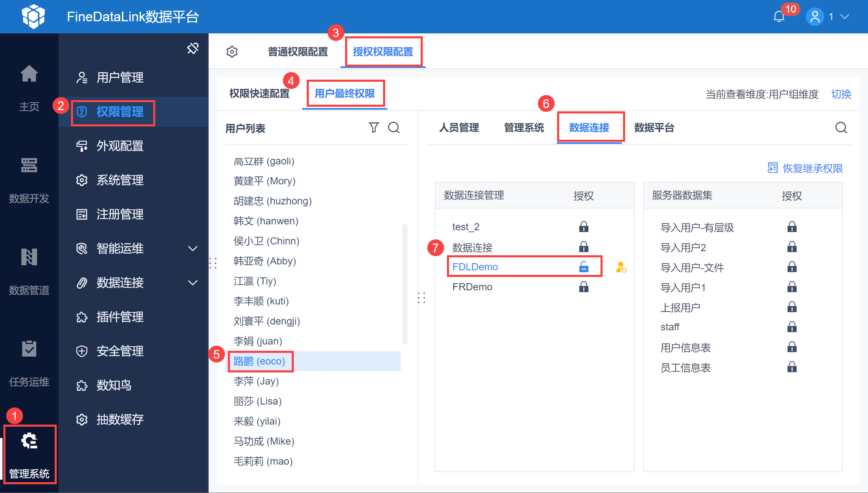Image resolution: width=868 pixels, height=493 pixels.
Task: Click yellow user icon next to FDLDemo
Action: click(x=621, y=267)
